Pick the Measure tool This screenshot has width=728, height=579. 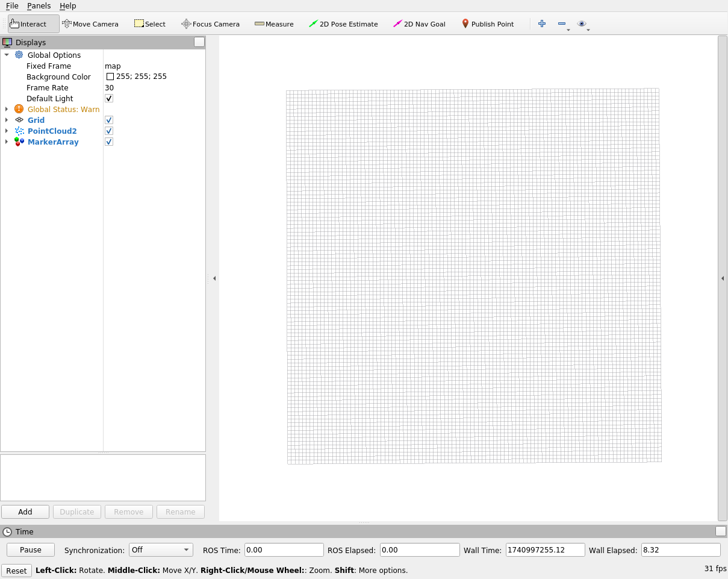pos(274,24)
